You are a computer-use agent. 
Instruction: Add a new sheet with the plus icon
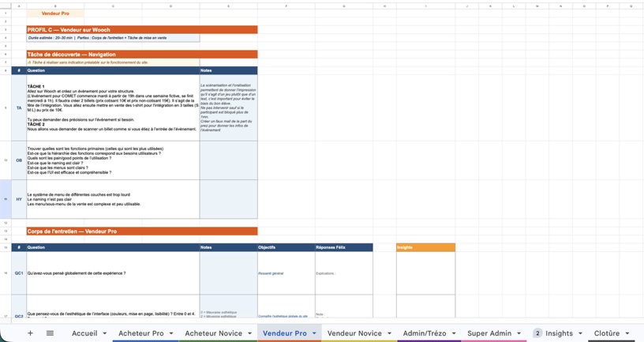coord(30,333)
